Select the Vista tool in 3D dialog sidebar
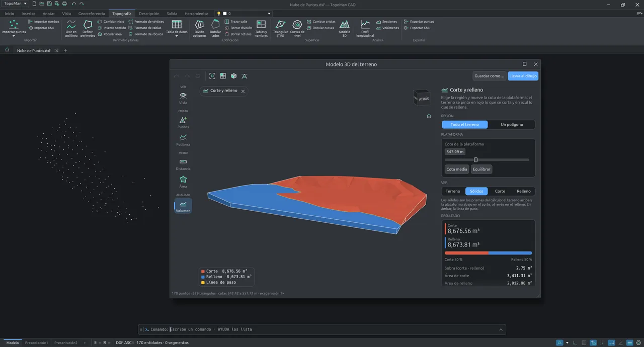Image resolution: width=644 pixels, height=347 pixels. 183,98
